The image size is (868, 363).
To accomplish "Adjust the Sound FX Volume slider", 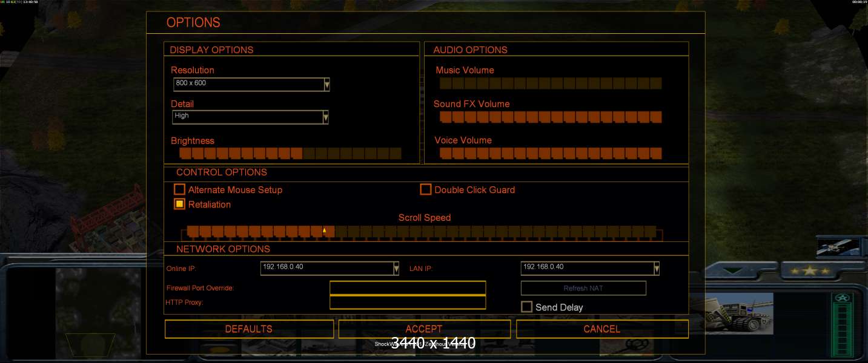I will [x=551, y=117].
